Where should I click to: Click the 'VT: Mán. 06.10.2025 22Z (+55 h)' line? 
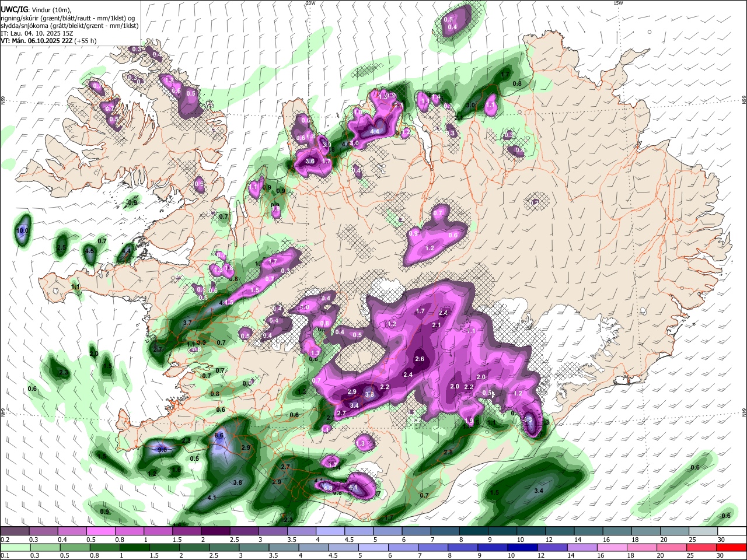pos(49,41)
